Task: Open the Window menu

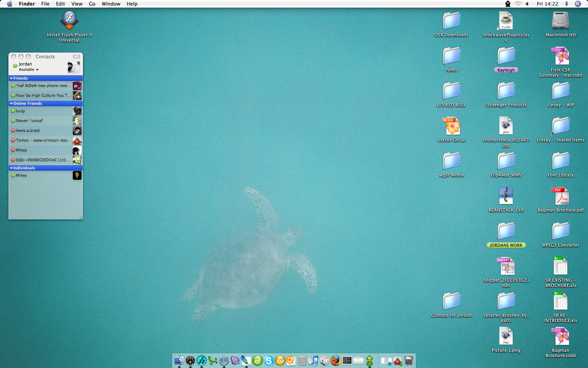Action: coord(111,4)
